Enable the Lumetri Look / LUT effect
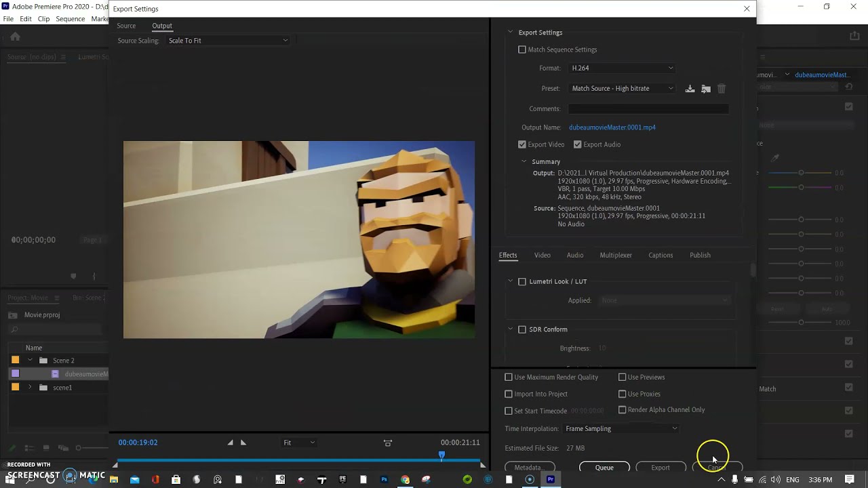Viewport: 868px width, 488px height. click(x=522, y=282)
